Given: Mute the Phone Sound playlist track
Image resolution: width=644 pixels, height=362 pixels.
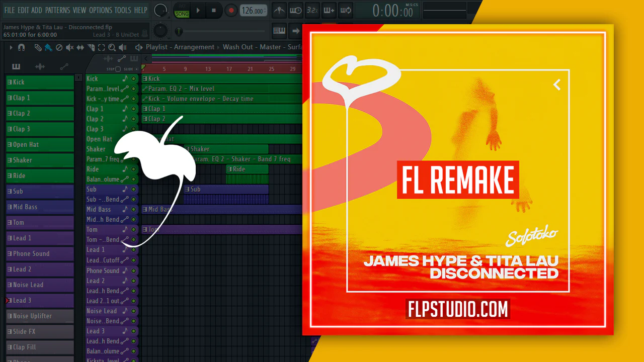Looking at the screenshot, I should point(134,270).
